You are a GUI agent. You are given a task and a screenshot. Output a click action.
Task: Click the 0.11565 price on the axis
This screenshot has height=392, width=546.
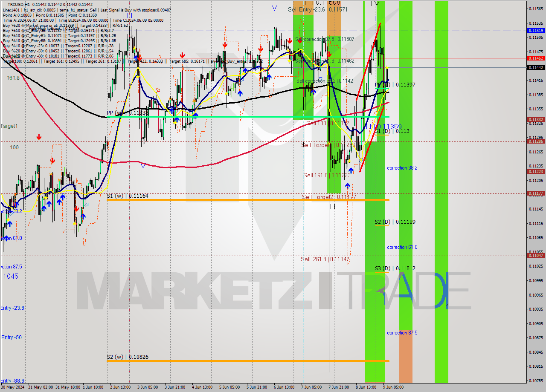pos(536,9)
